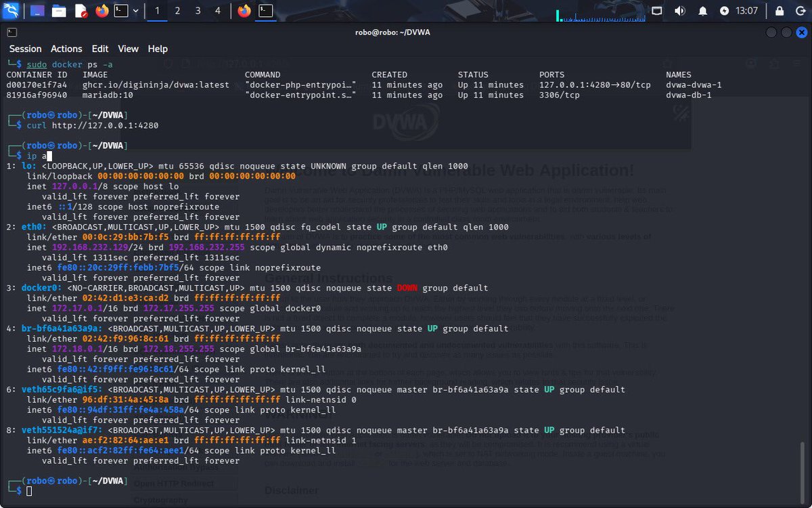Open the text editor launcher icon

(81, 11)
